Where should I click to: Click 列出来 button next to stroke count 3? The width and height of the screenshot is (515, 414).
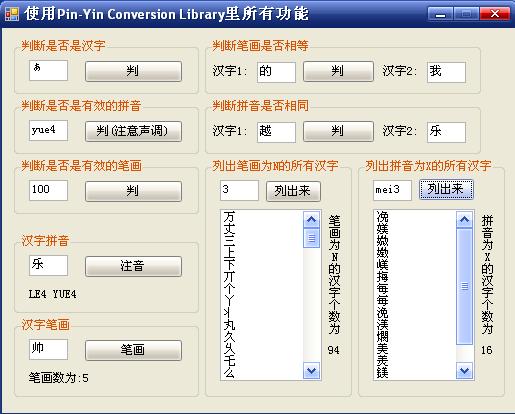tap(293, 191)
